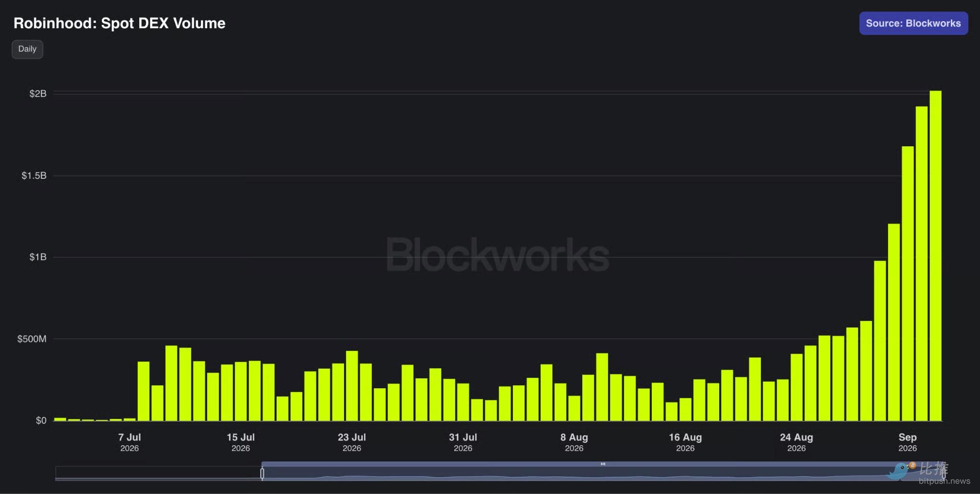Click the $500M y-axis label
The height and width of the screenshot is (494, 980).
coord(32,339)
